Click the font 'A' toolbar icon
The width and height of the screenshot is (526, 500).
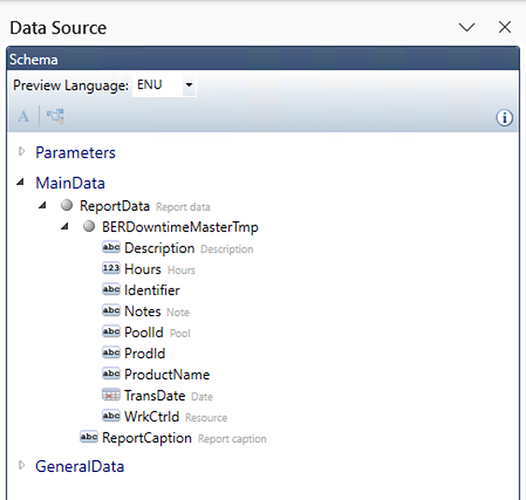(23, 117)
